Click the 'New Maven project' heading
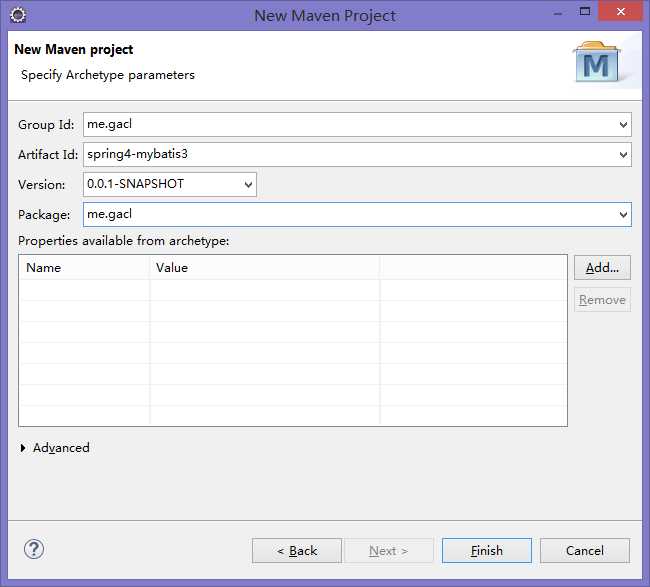Viewport: 650px width, 587px height. click(73, 49)
